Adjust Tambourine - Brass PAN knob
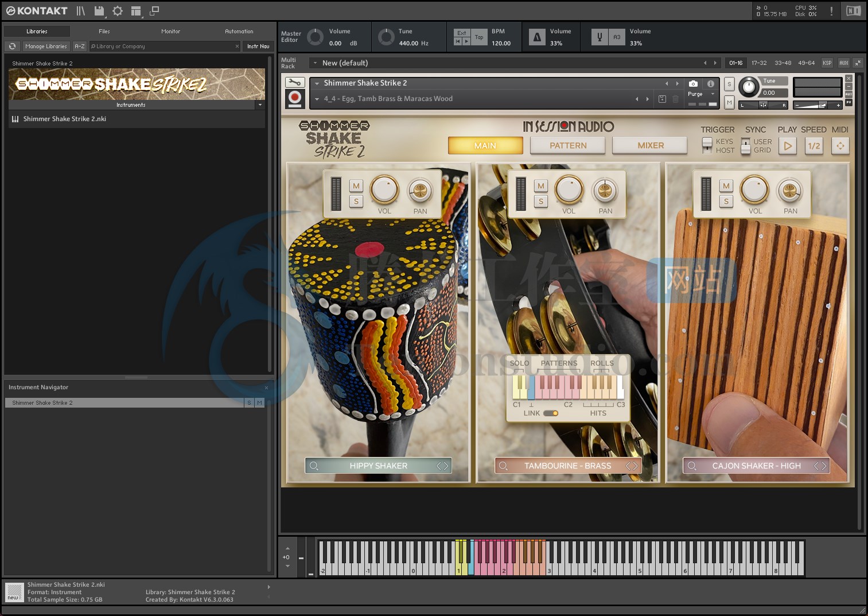 point(605,191)
